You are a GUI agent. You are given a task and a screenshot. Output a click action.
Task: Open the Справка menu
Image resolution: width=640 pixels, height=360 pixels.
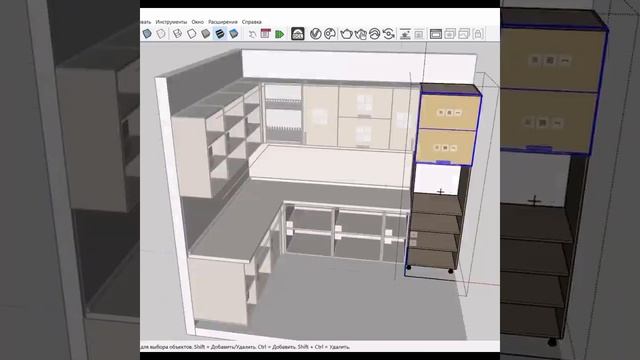tap(251, 22)
